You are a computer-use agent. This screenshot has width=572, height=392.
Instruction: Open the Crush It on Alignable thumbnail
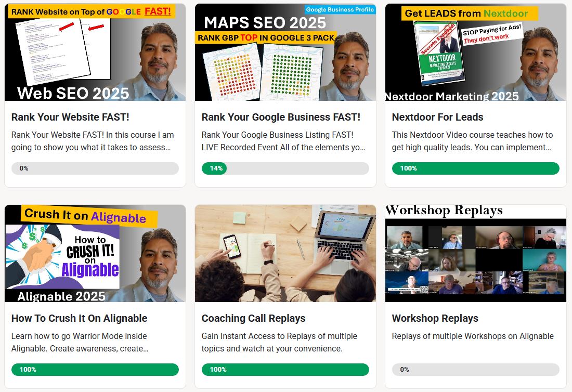95,253
